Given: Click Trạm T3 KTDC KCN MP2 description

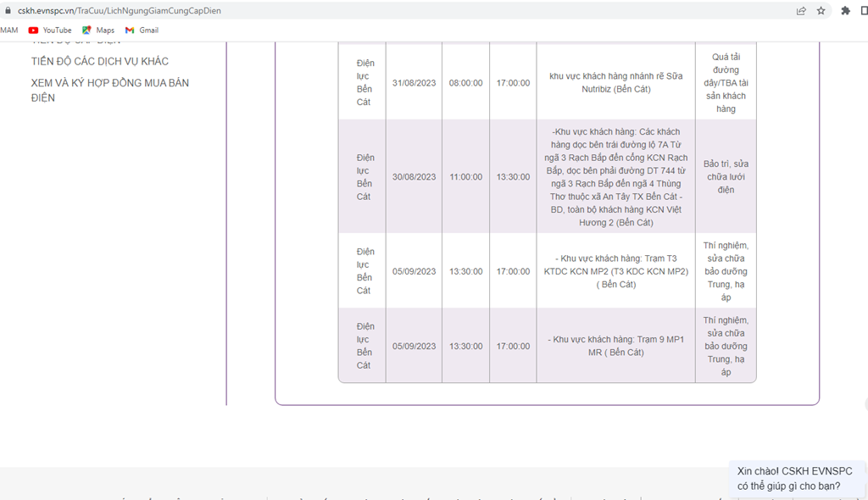Looking at the screenshot, I should (x=616, y=271).
